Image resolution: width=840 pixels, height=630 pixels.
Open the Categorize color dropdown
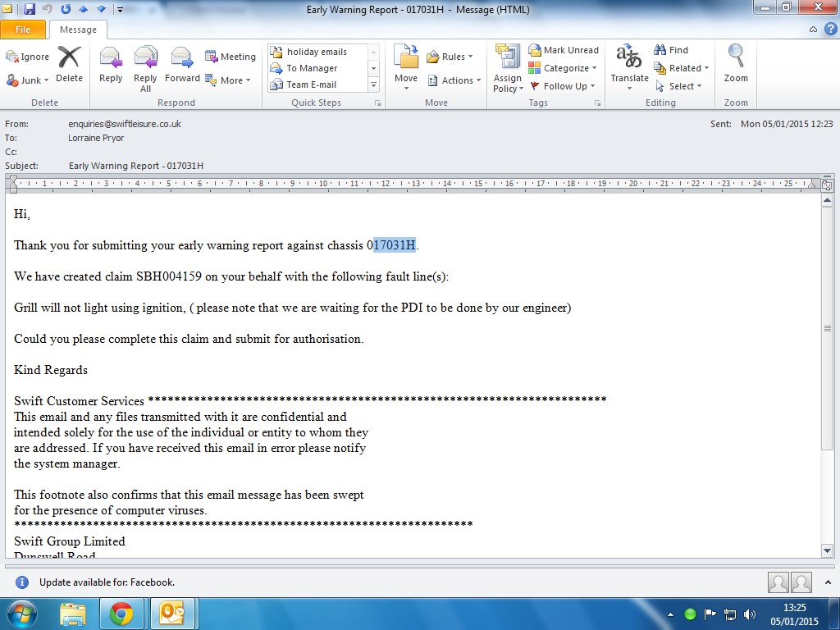tap(563, 68)
